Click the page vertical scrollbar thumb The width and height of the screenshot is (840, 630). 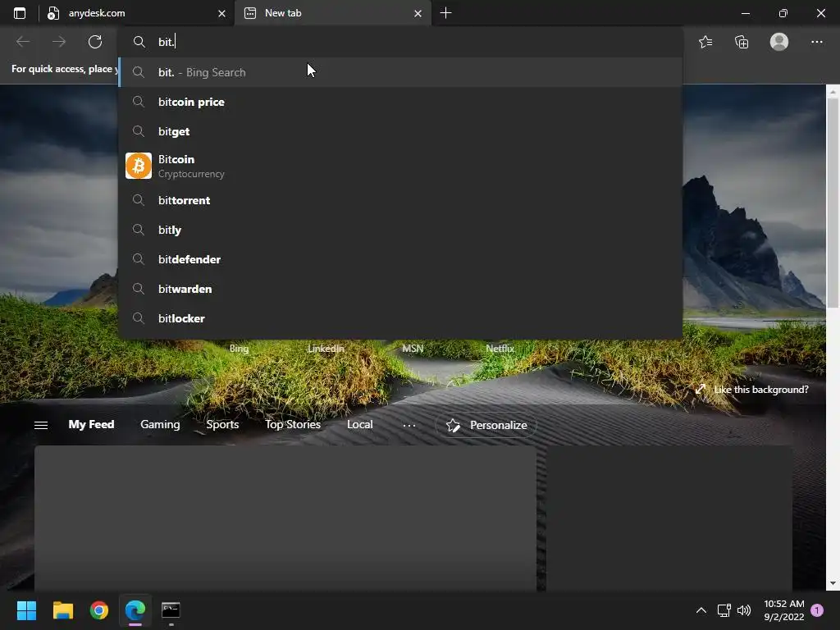[832, 203]
